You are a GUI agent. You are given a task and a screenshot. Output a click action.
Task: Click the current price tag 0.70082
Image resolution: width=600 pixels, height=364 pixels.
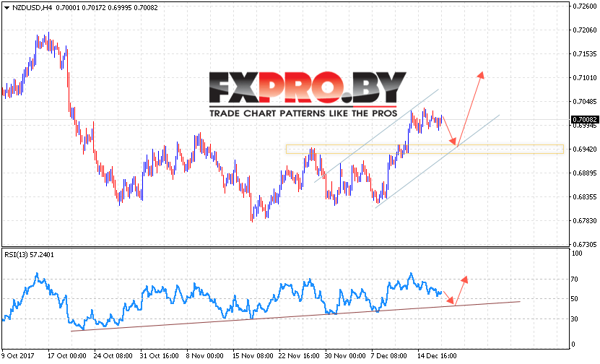(x=585, y=120)
